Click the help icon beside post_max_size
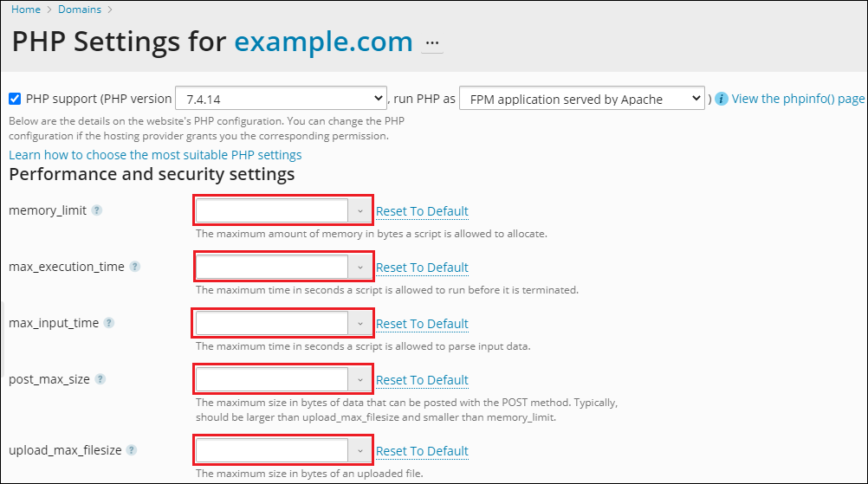868x484 pixels. 100,379
